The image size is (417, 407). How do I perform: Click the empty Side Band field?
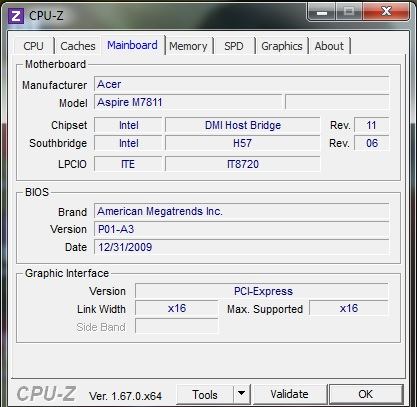pyautogui.click(x=177, y=326)
